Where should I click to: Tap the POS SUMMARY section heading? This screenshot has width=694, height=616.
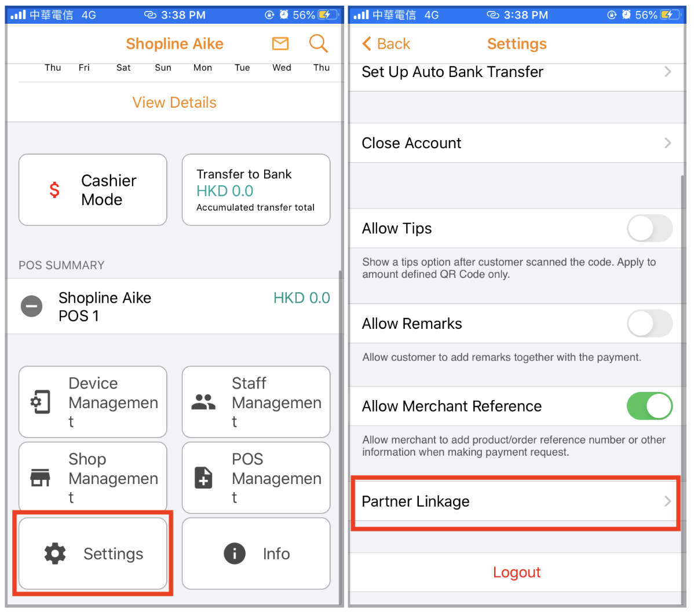pos(61,265)
